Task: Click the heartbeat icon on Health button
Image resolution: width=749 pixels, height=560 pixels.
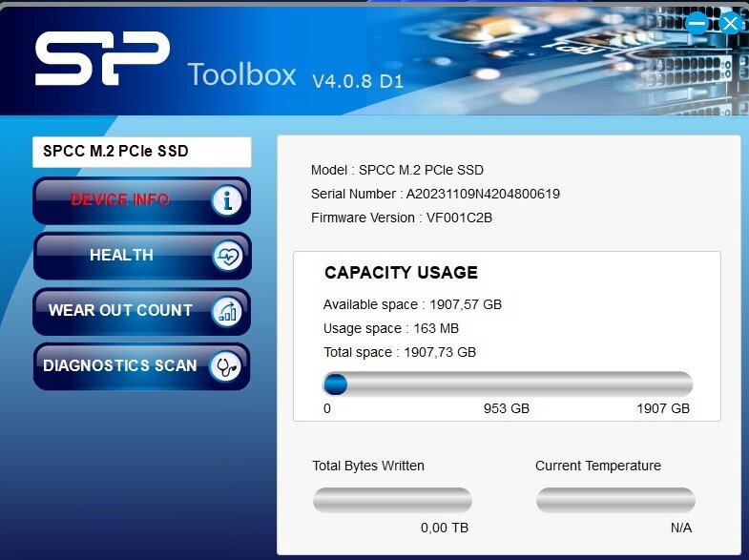Action: (x=227, y=257)
